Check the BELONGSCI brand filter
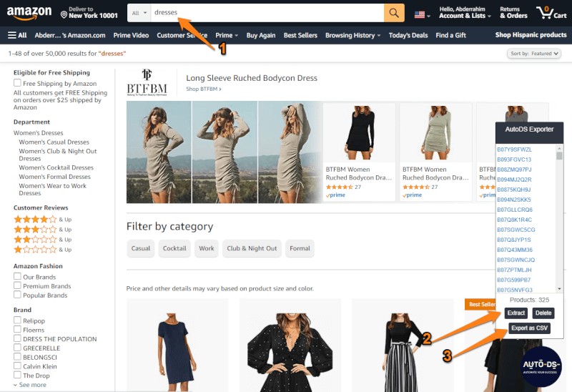Image resolution: width=572 pixels, height=392 pixels. pos(17,357)
